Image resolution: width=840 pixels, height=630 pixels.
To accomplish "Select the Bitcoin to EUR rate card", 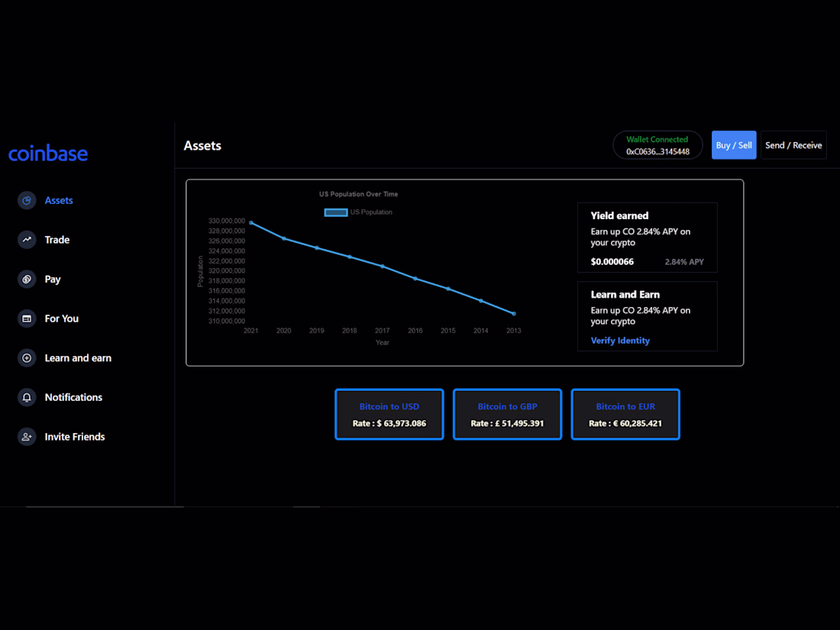I will (x=625, y=414).
